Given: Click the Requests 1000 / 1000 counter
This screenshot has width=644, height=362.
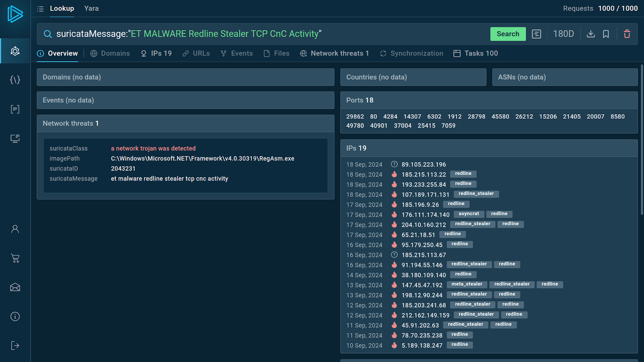Looking at the screenshot, I should [600, 8].
